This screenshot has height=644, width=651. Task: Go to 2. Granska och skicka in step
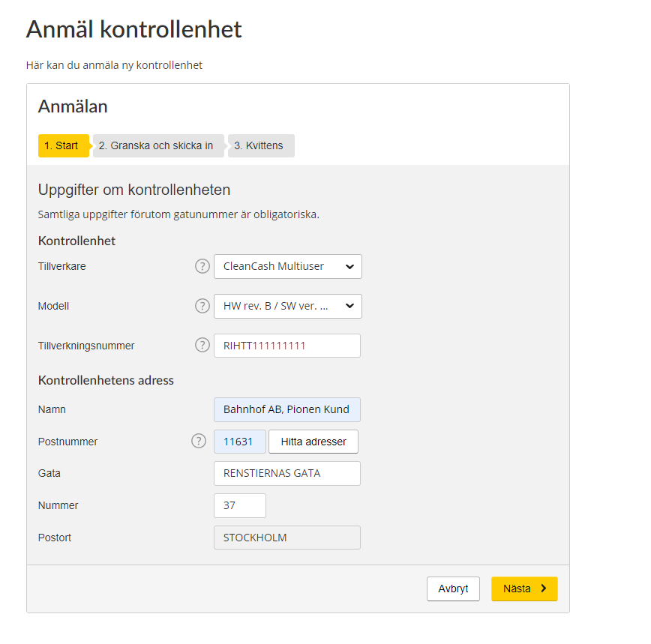(158, 145)
